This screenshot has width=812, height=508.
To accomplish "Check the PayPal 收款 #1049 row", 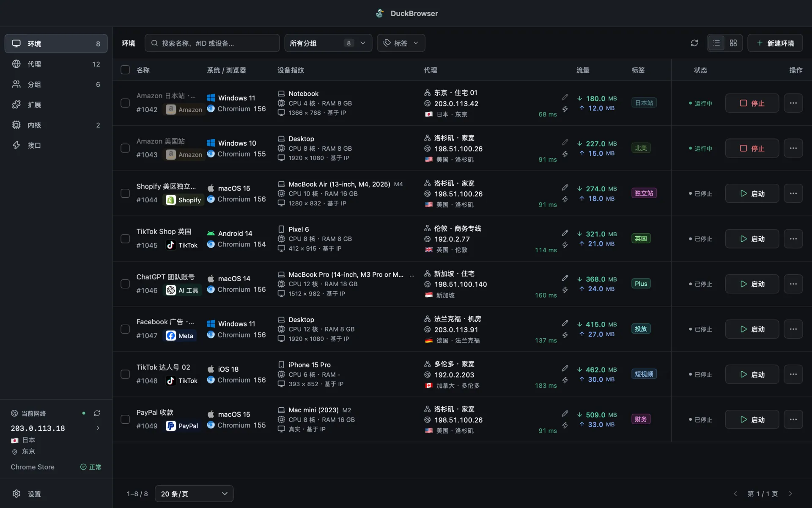I will click(125, 420).
